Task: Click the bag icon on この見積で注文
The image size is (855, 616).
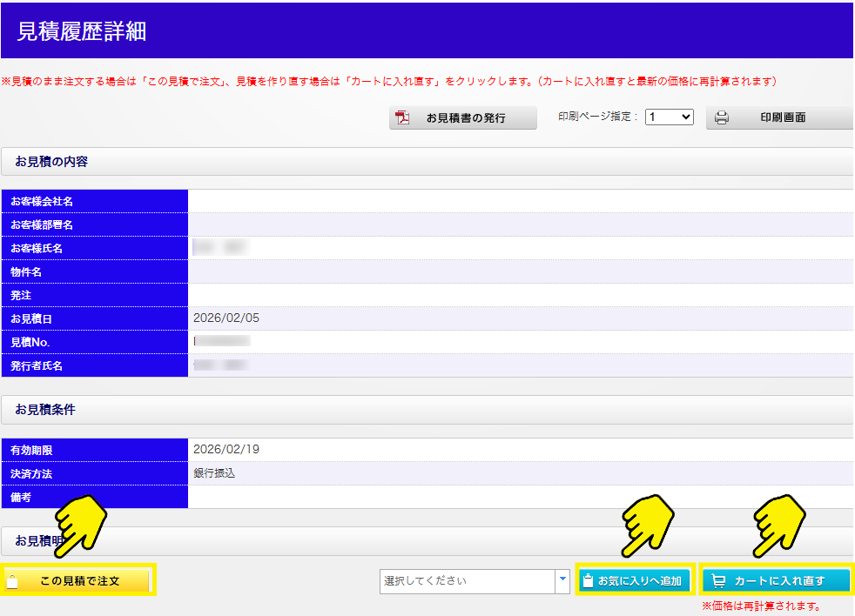Action: pos(12,580)
